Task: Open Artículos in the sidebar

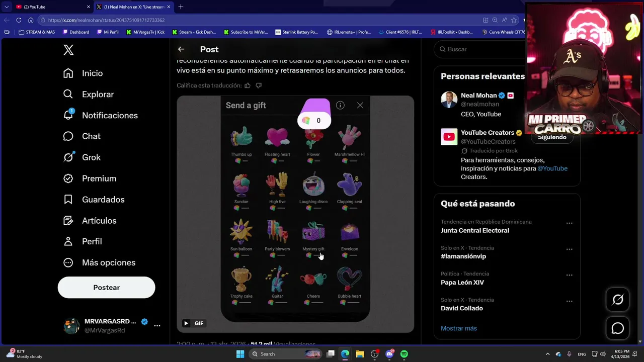Action: 90,221
